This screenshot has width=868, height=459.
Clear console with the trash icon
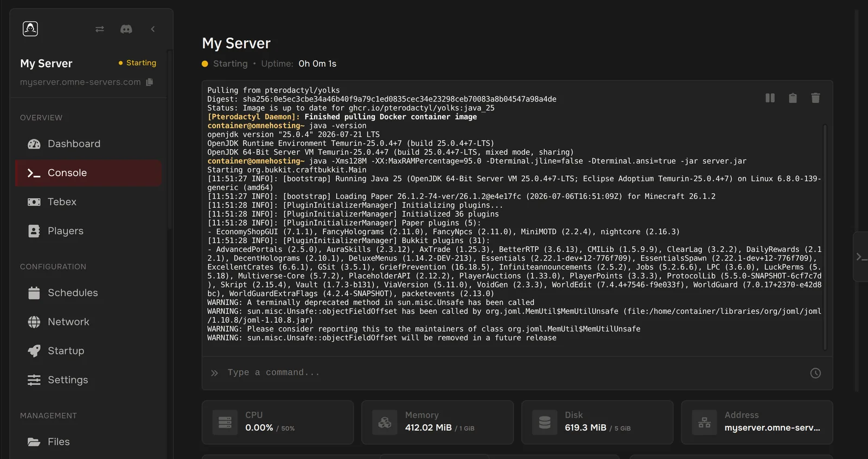pos(815,98)
